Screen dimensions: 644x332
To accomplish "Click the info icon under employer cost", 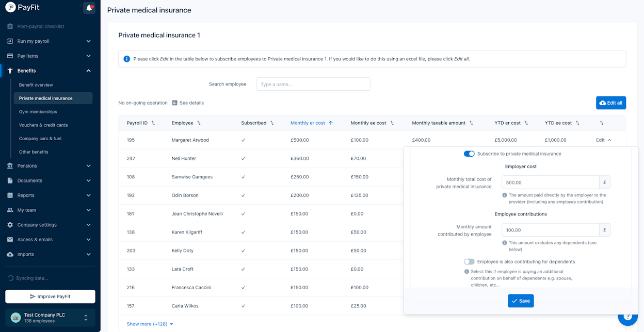I will (504, 195).
